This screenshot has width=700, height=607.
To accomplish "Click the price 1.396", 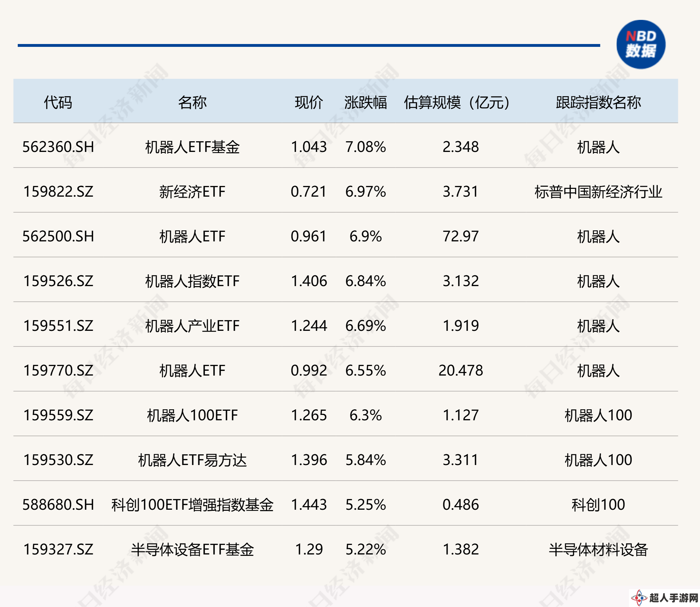I will 309,460.
